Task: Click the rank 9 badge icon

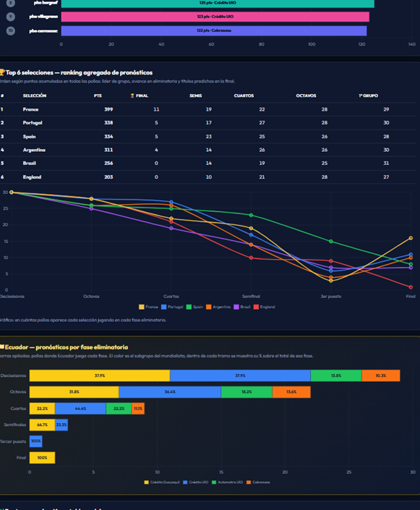Action: point(11,17)
